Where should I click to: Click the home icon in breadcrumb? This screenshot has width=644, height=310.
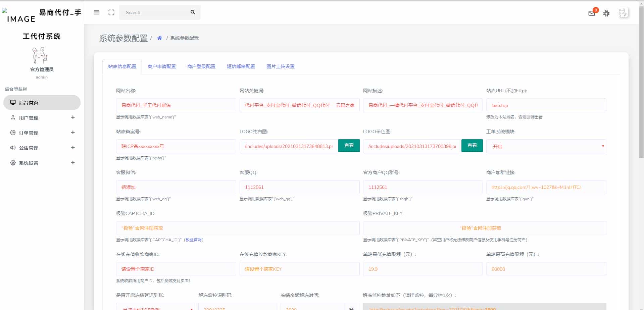(x=159, y=38)
